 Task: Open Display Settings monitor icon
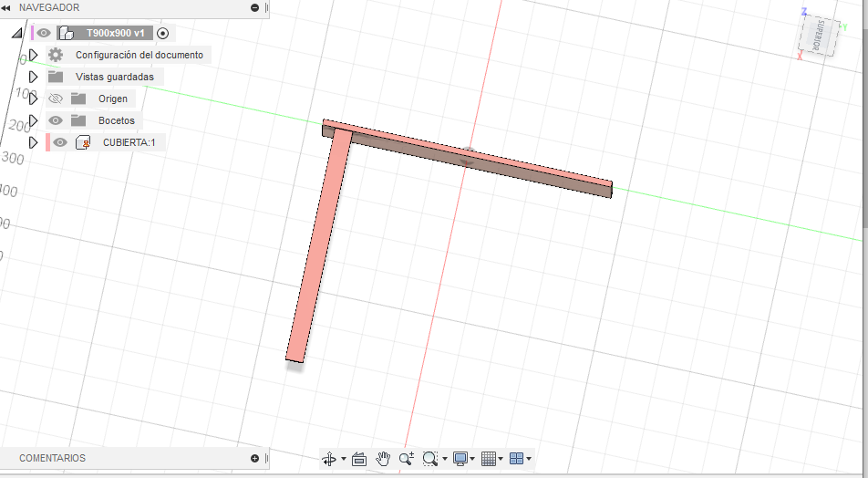coord(460,459)
